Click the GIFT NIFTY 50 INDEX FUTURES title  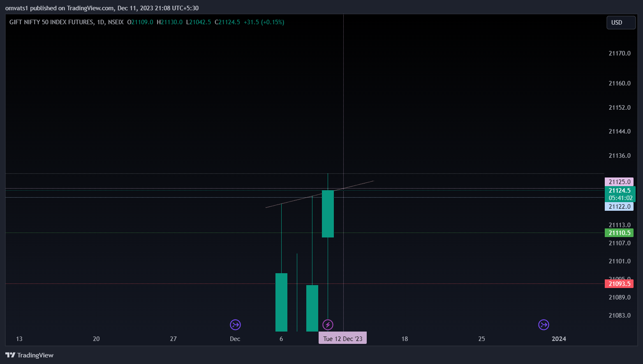[x=51, y=22]
